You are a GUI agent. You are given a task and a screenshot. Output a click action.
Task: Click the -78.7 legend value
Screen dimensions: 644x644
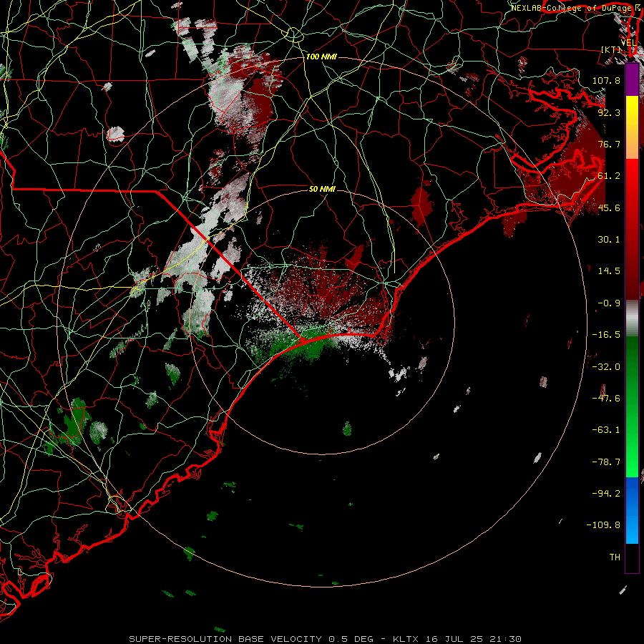[606, 462]
